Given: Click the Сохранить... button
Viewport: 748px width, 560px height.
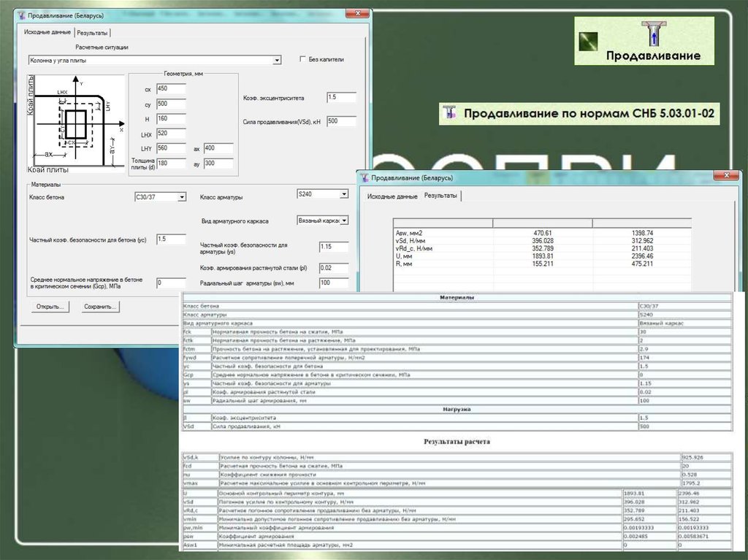Looking at the screenshot, I should [x=99, y=307].
